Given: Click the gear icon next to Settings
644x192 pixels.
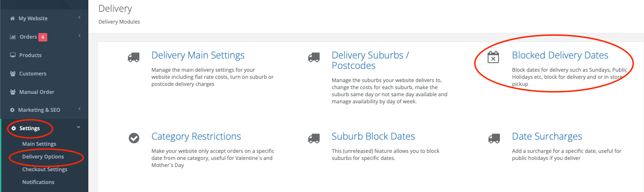Looking at the screenshot, I should click(14, 128).
